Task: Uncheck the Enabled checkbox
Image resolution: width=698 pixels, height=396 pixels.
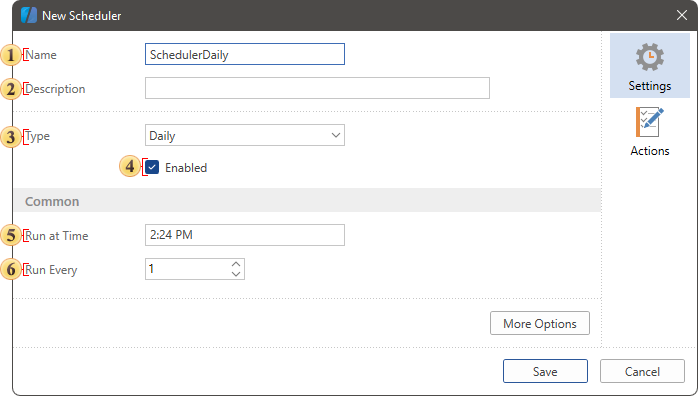Action: [x=152, y=167]
